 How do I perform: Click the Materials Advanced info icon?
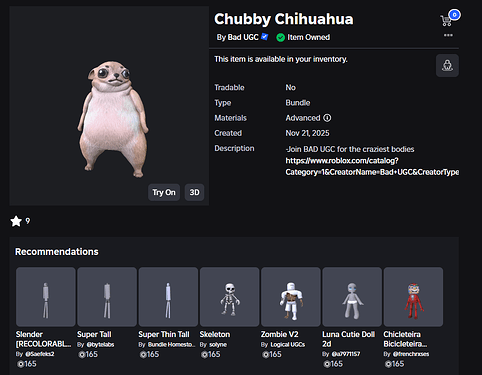coord(327,118)
